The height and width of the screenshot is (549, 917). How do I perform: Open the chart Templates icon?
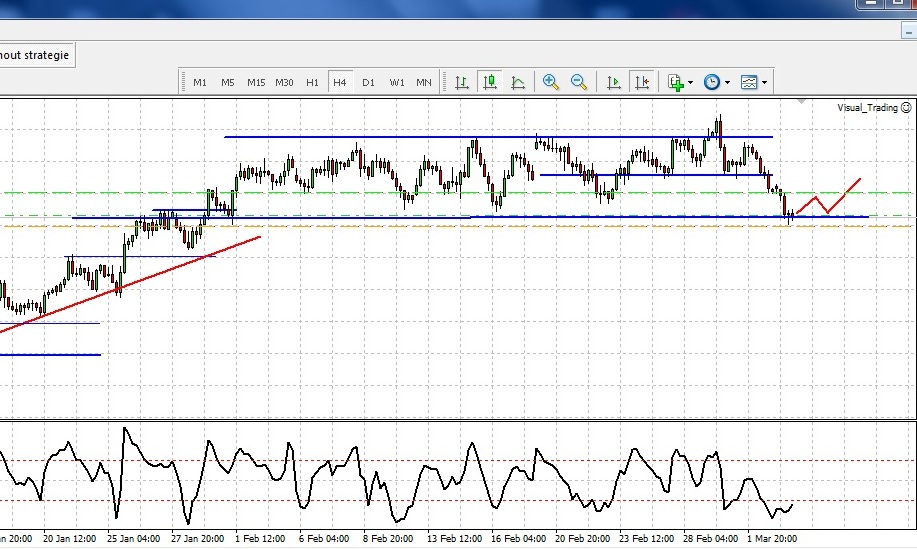[749, 82]
